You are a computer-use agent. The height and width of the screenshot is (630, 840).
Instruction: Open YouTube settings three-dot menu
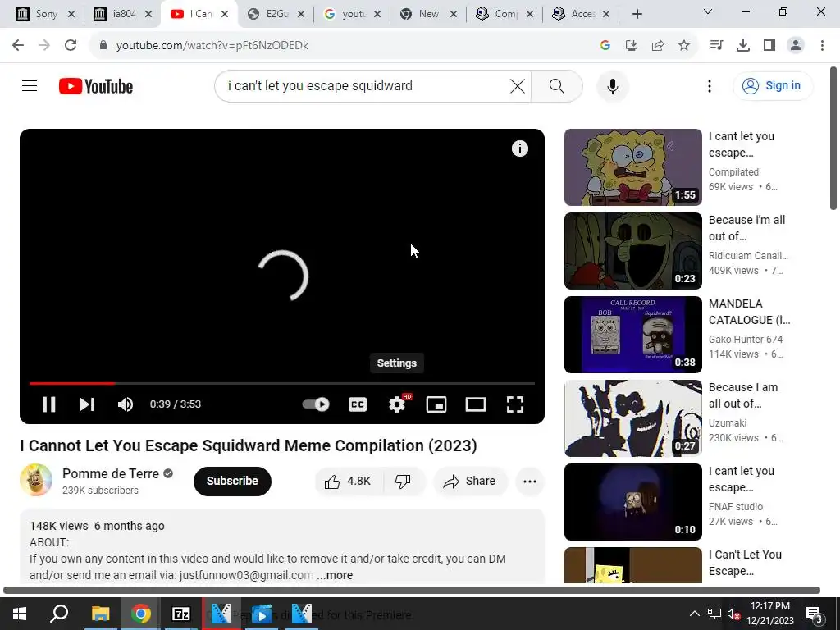point(710,85)
